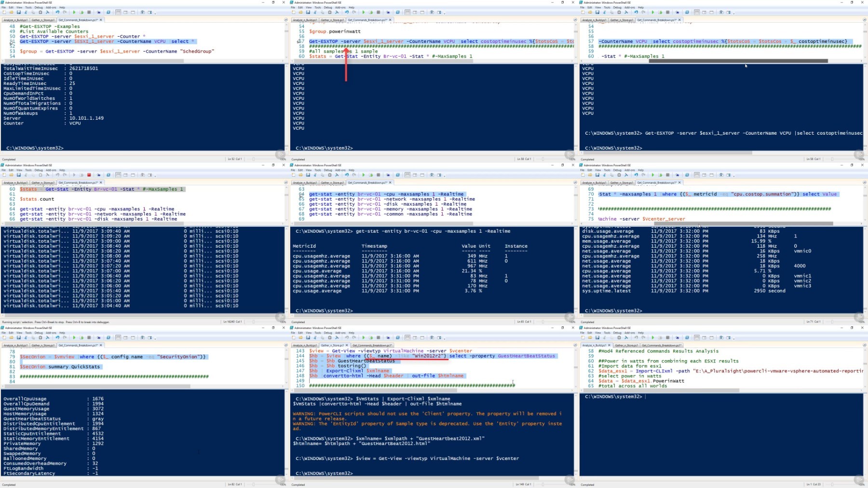Viewport: 868px width, 488px height.
Task: Toggle Show Script Pane Right in $SecOnion window
Action: coord(125,338)
